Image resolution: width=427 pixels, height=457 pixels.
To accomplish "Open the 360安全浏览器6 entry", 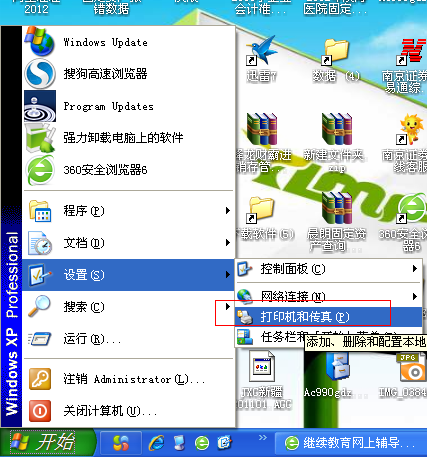I will 128,170.
